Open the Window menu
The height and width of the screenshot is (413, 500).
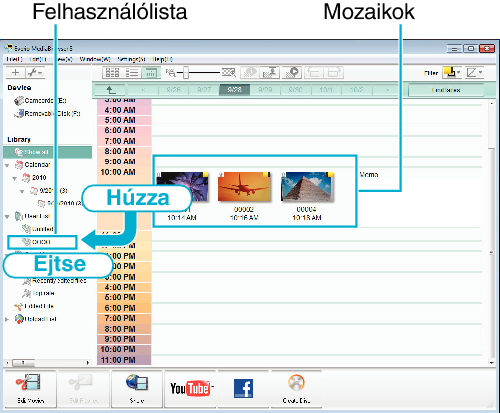[95, 59]
